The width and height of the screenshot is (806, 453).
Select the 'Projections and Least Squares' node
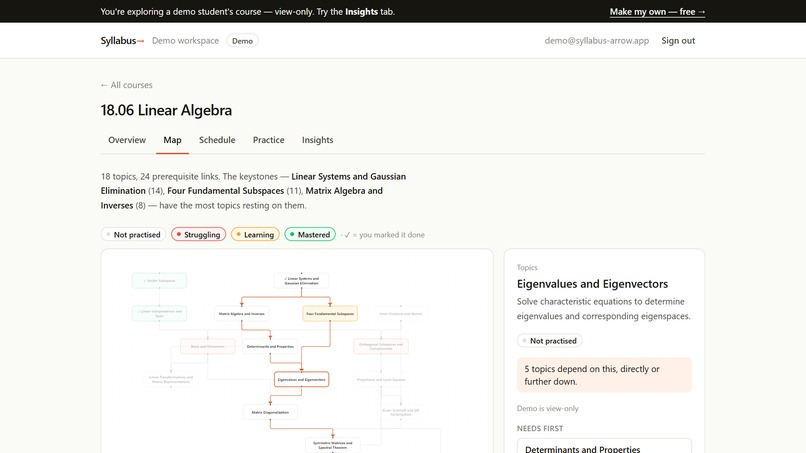point(381,379)
